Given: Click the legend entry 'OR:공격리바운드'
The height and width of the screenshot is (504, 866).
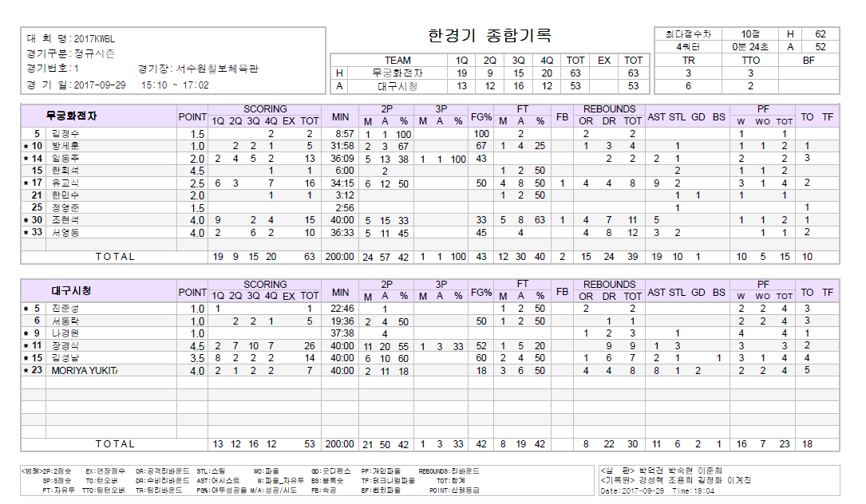Looking at the screenshot, I should tap(162, 471).
